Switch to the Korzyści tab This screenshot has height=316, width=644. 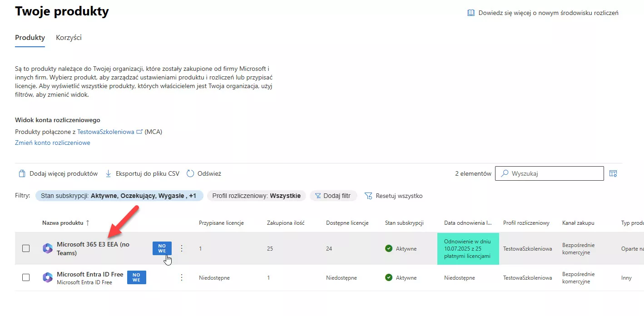69,38
